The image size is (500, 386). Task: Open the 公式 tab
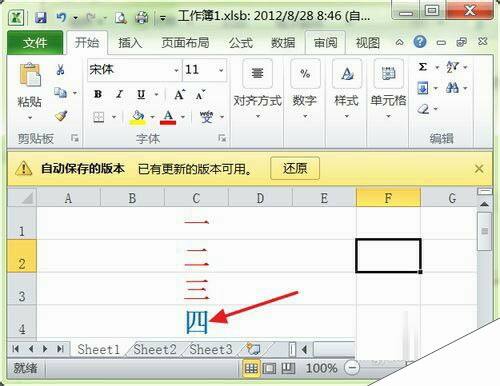point(241,43)
